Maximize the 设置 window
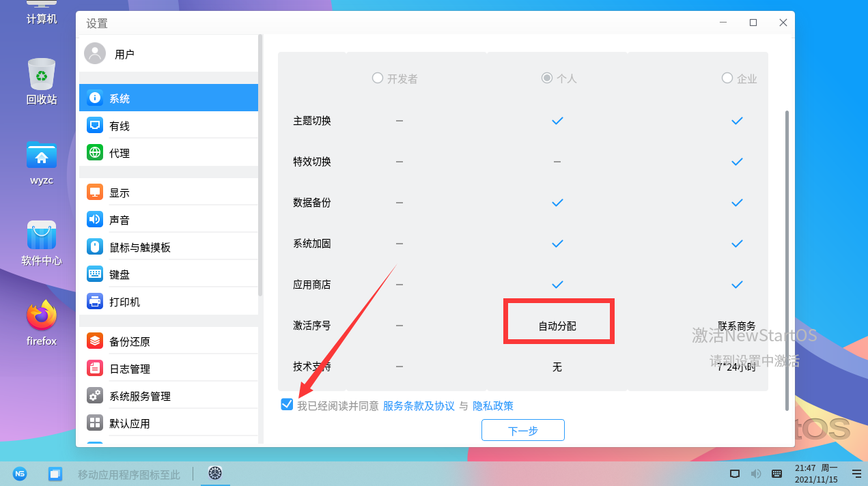 [x=753, y=23]
